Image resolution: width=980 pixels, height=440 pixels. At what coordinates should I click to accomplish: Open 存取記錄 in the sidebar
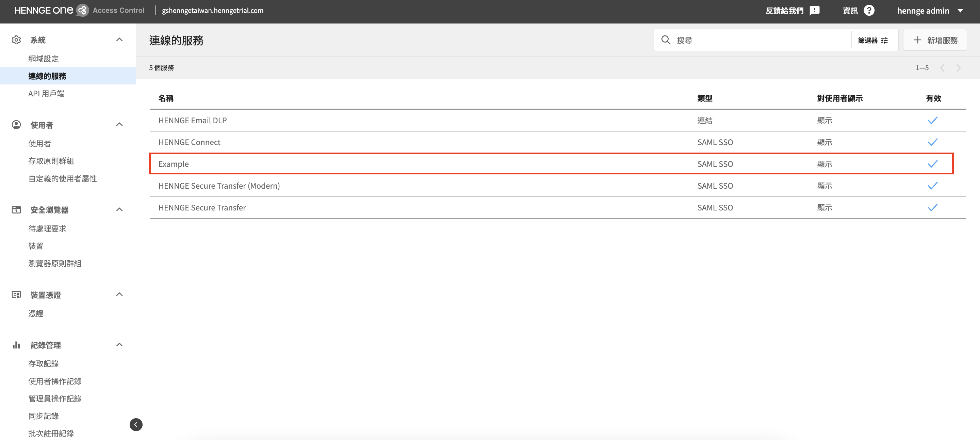coord(43,363)
